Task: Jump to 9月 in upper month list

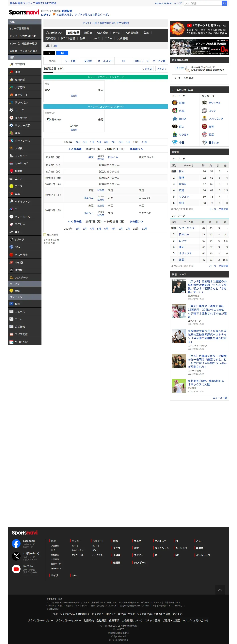Action: (x=128, y=142)
